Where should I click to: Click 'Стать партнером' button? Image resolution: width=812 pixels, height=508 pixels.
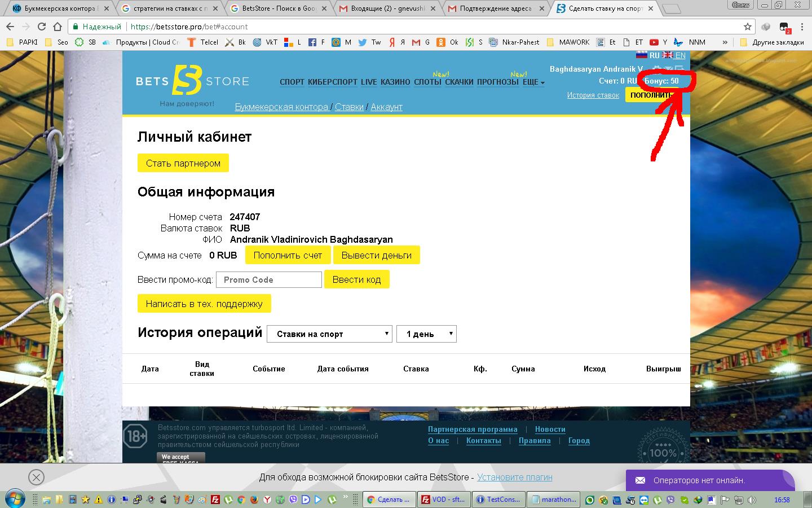[x=183, y=163]
